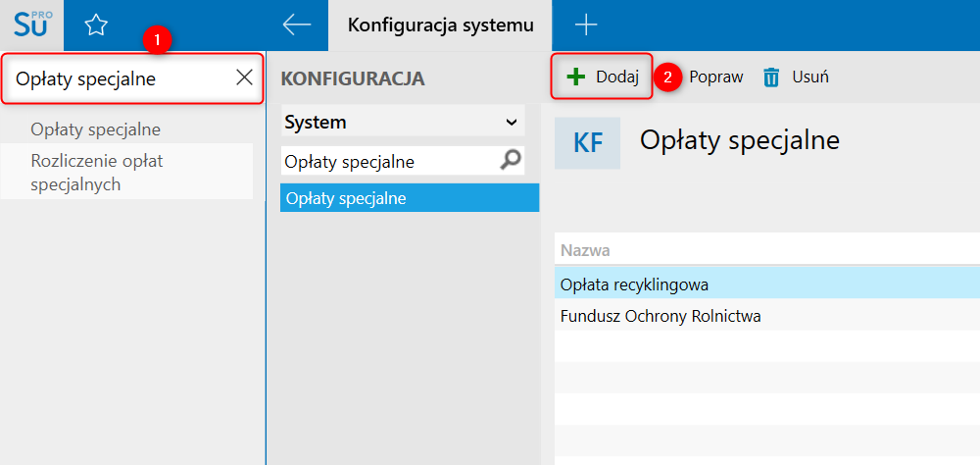Click the magnifier icon in configuration search
This screenshot has width=980, height=465.
pos(511,161)
